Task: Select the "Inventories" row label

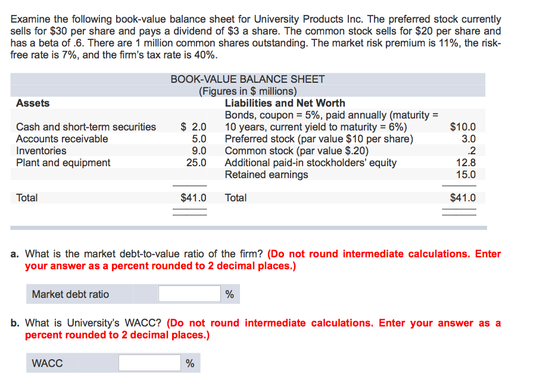Action: (41, 151)
